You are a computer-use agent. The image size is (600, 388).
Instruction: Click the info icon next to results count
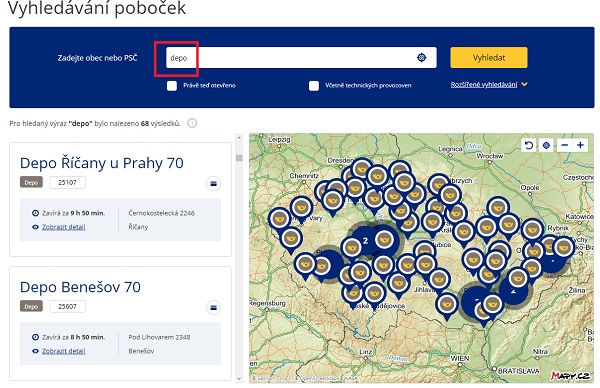(x=192, y=123)
